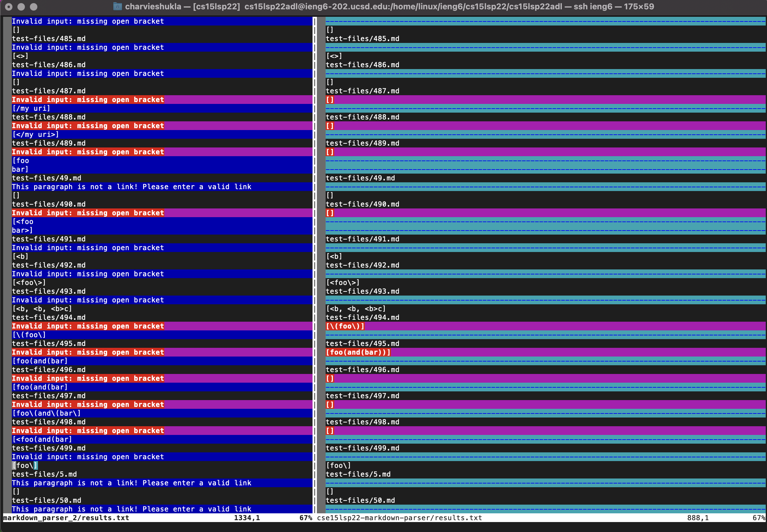Click the gray minimize window button
Screen dimensions: 767x532
click(21, 6)
